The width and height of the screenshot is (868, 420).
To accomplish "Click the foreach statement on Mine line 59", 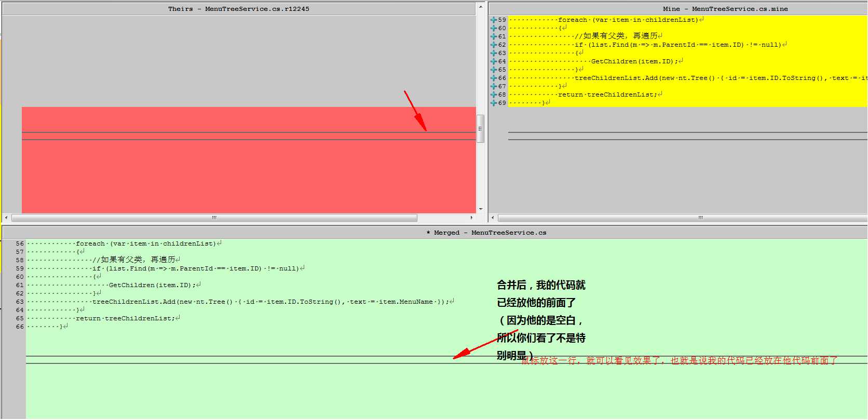I will pos(628,20).
